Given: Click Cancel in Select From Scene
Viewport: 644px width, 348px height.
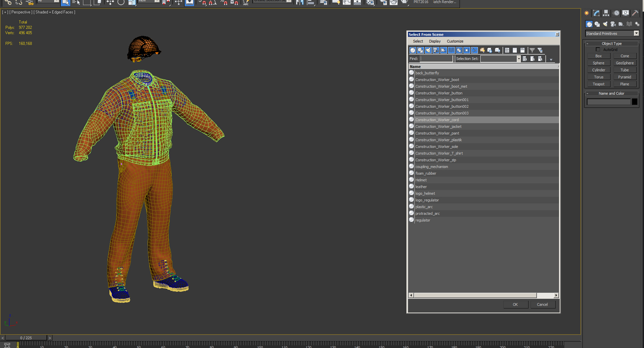Looking at the screenshot, I should click(542, 304).
